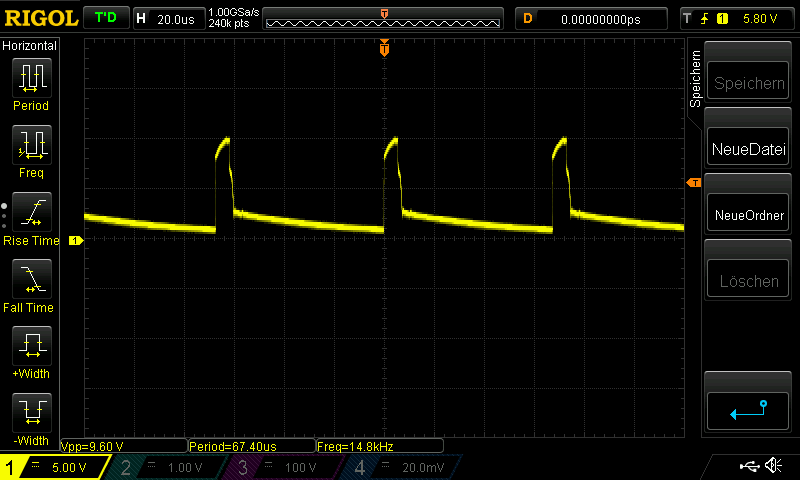Choose the Fall Time measurement icon
This screenshot has width=800, height=480.
click(31, 279)
